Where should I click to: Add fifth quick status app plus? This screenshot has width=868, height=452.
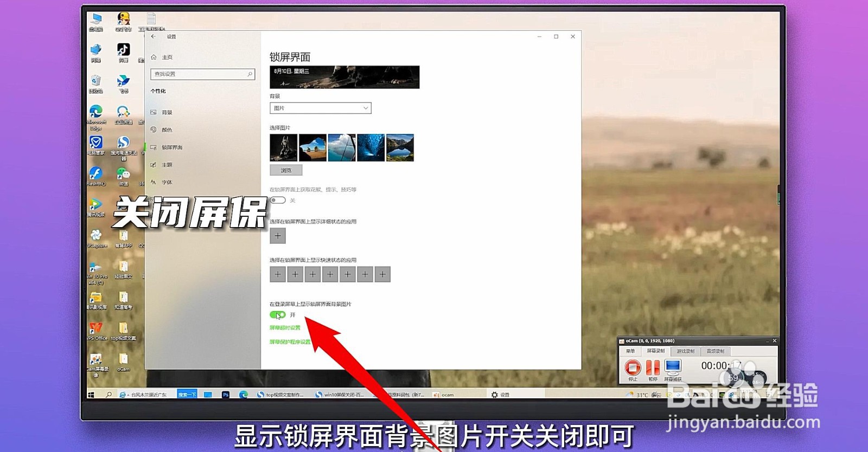click(348, 274)
